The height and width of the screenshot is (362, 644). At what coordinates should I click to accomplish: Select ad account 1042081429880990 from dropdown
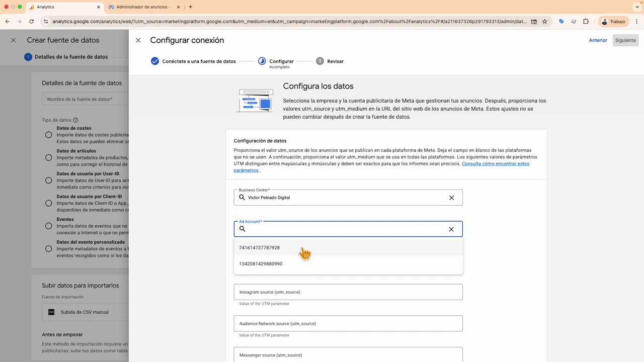[x=261, y=263]
